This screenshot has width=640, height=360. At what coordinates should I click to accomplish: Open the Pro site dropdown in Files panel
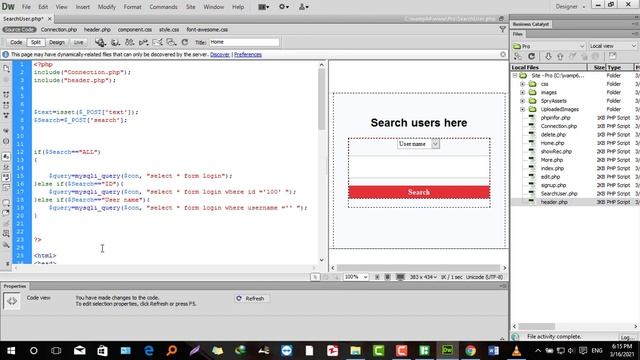tap(549, 46)
